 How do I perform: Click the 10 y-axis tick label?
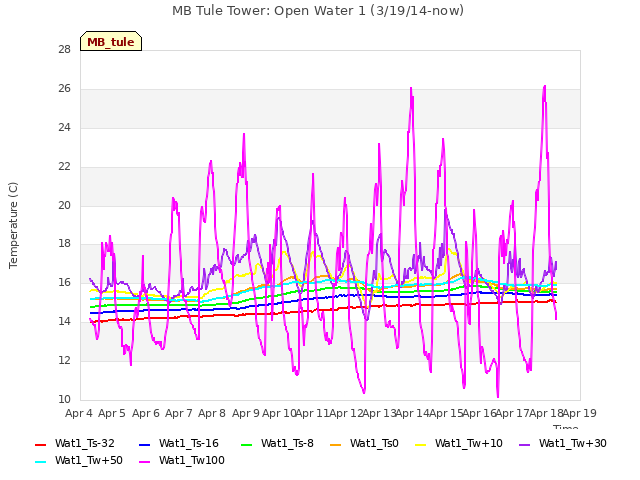click(64, 399)
